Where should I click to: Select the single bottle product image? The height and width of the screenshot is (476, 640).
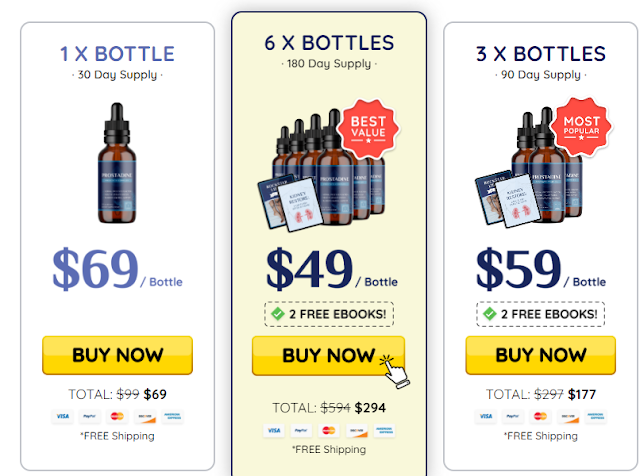[x=117, y=162]
